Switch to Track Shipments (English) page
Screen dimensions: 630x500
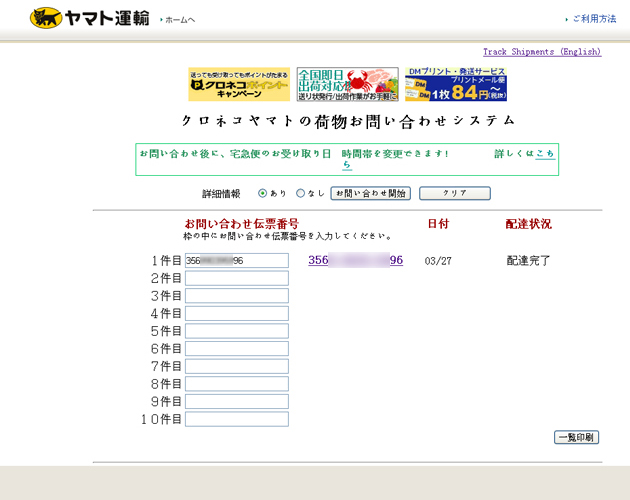coord(541,52)
